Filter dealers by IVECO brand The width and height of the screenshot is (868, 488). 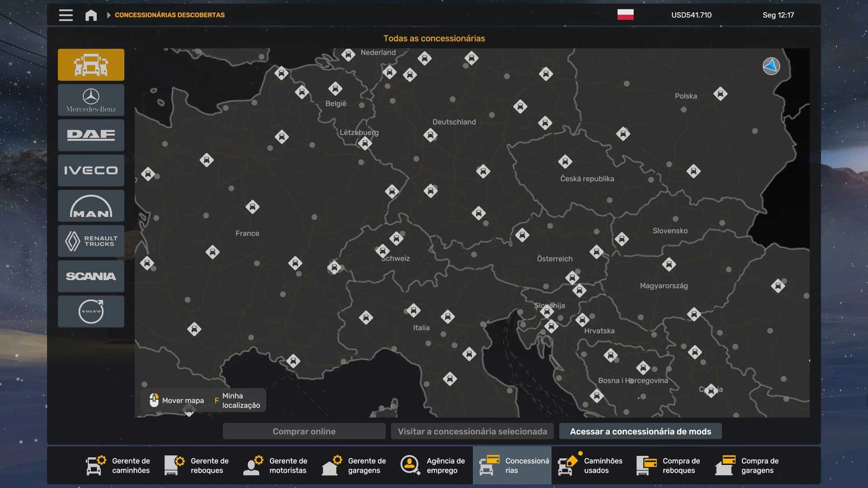(91, 170)
